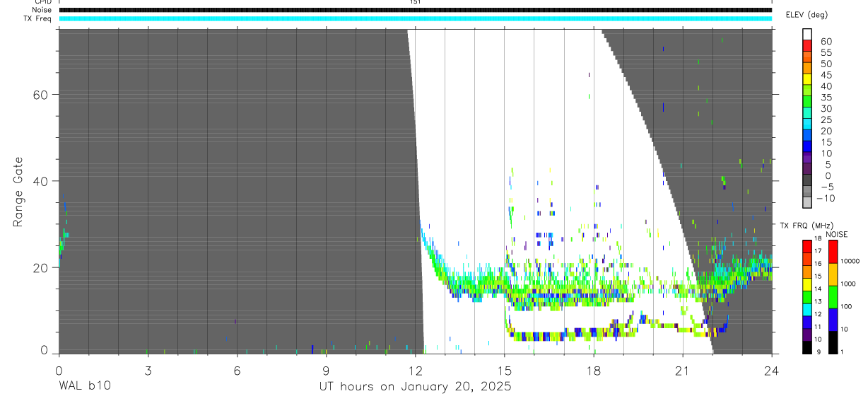868x401 pixels.
Task: Click the '6' tick on UT hours axis
Action: pos(237,370)
